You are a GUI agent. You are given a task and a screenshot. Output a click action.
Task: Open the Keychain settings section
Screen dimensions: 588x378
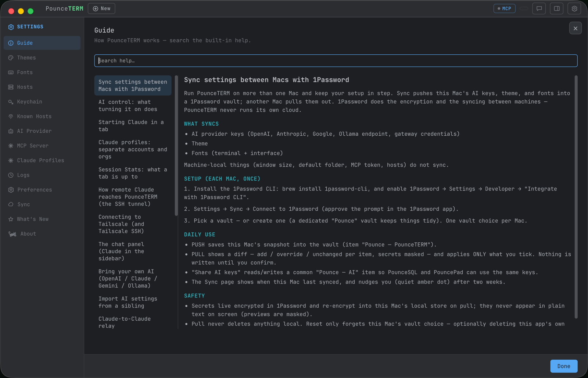pyautogui.click(x=42, y=102)
